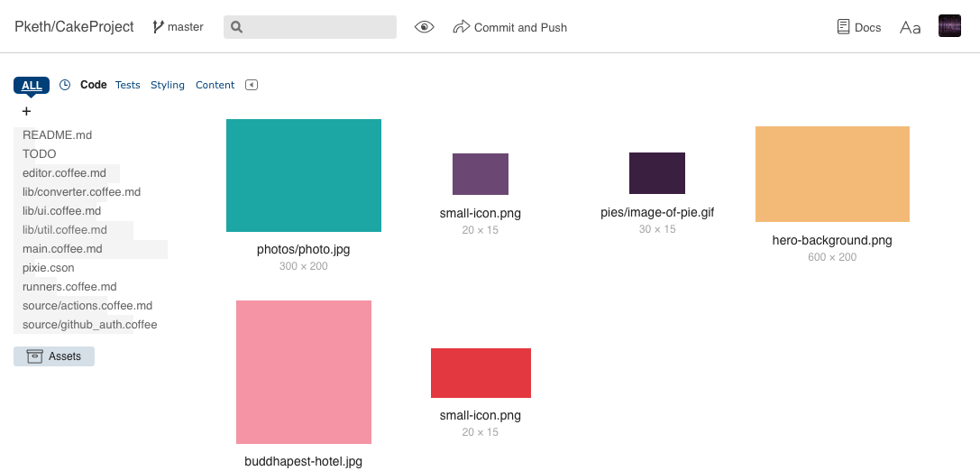Open the user avatar menu
This screenshot has height=471, width=980.
(x=949, y=26)
